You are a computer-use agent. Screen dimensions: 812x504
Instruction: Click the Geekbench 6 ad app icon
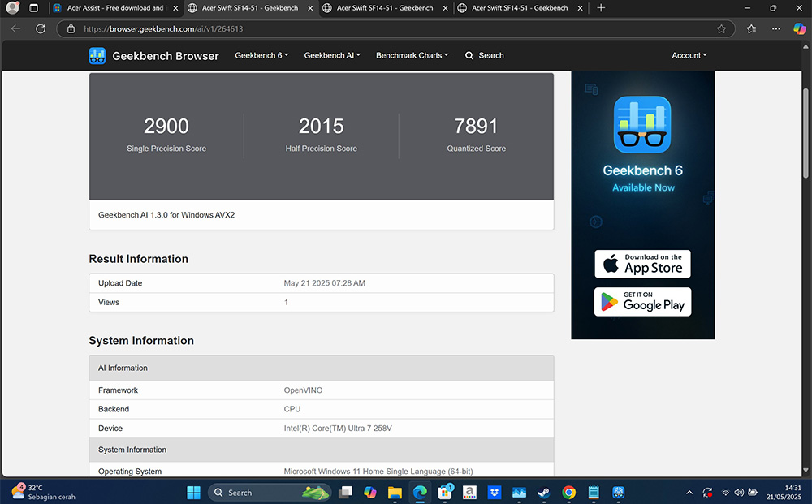642,124
